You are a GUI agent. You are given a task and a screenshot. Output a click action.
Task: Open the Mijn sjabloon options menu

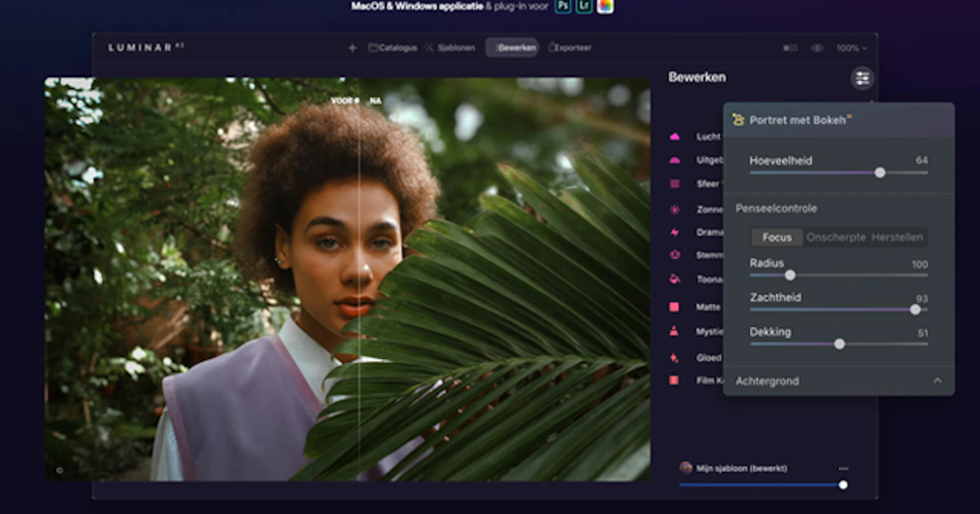[x=843, y=468]
